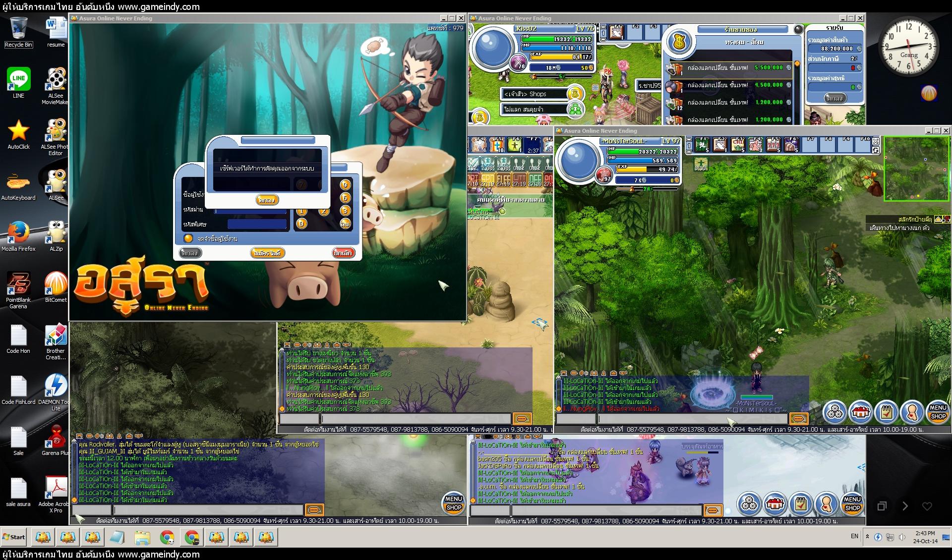Open the character icon beside MENU SHOP, MoNsTerSouL window
The image size is (952, 560).
coord(912,411)
